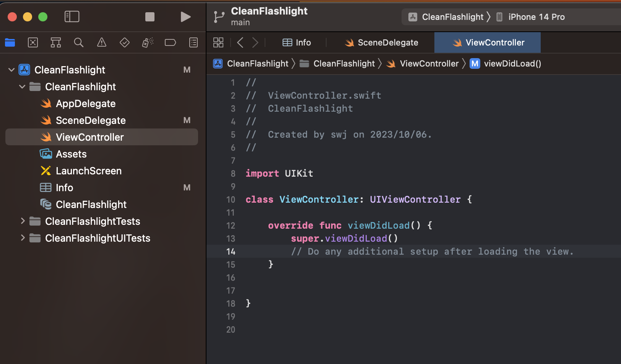The image size is (621, 364).
Task: Select the ViewController editor tab
Action: [488, 42]
